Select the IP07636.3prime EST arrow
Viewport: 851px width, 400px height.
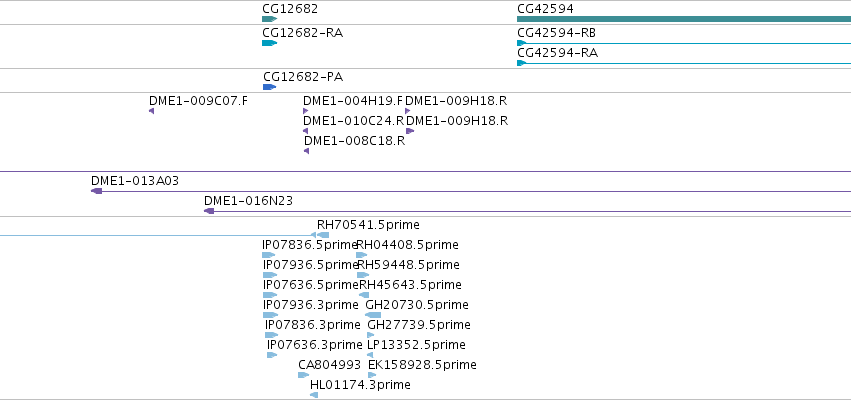272,355
